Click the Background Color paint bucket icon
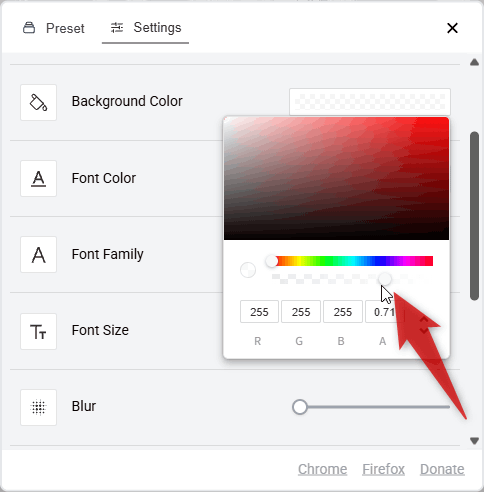The width and height of the screenshot is (484, 492). 38,102
